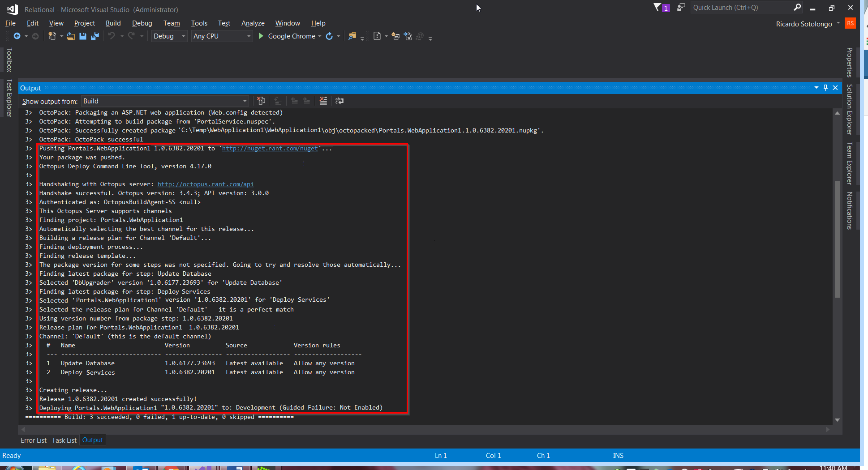The width and height of the screenshot is (868, 470).
Task: Click the Find in Files icon
Action: point(352,36)
